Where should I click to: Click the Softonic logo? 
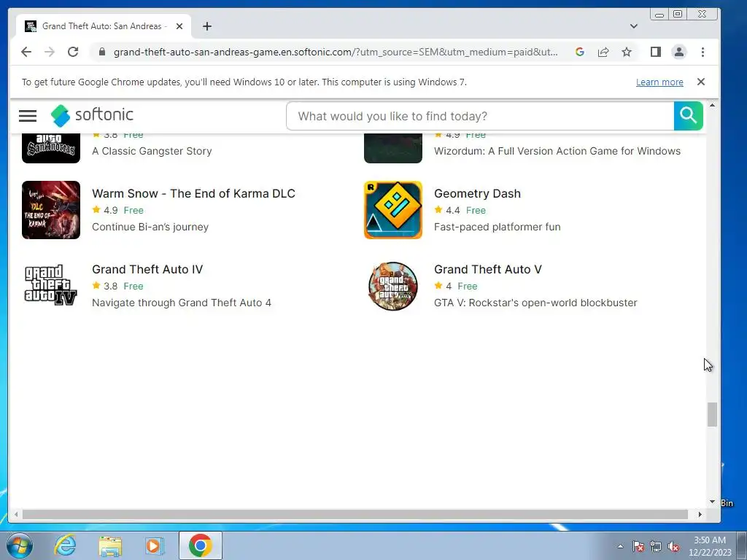coord(92,115)
